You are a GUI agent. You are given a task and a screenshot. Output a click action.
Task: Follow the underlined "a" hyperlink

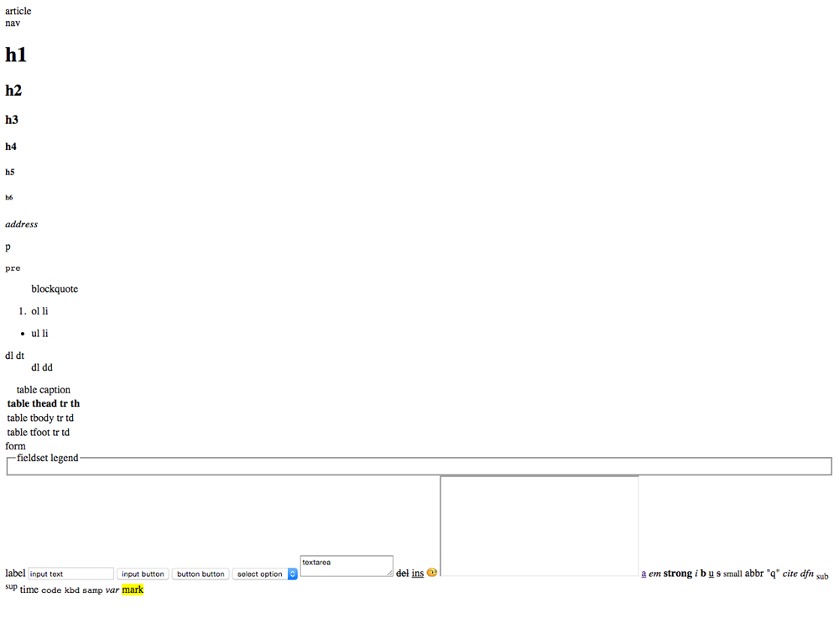[644, 574]
